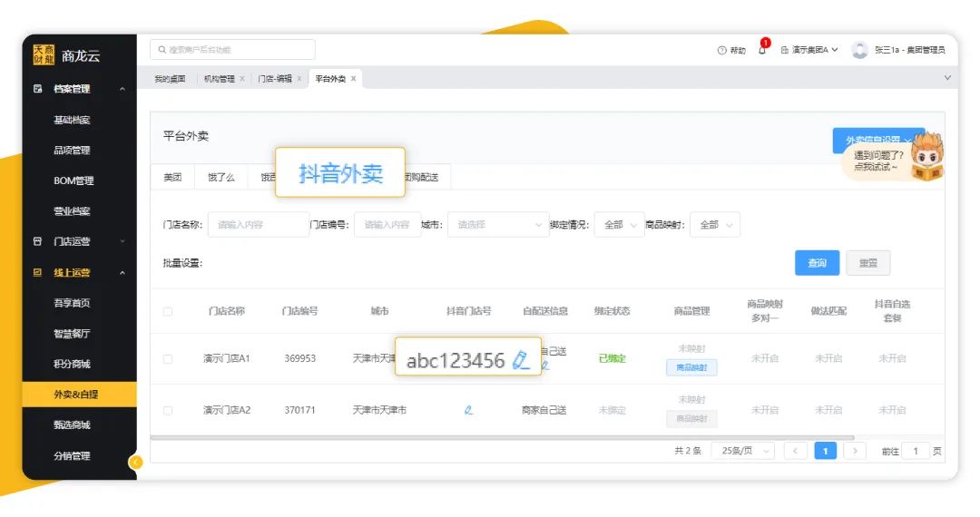This screenshot has height=517, width=980.
Task: Open the notification bell
Action: pyautogui.click(x=762, y=50)
